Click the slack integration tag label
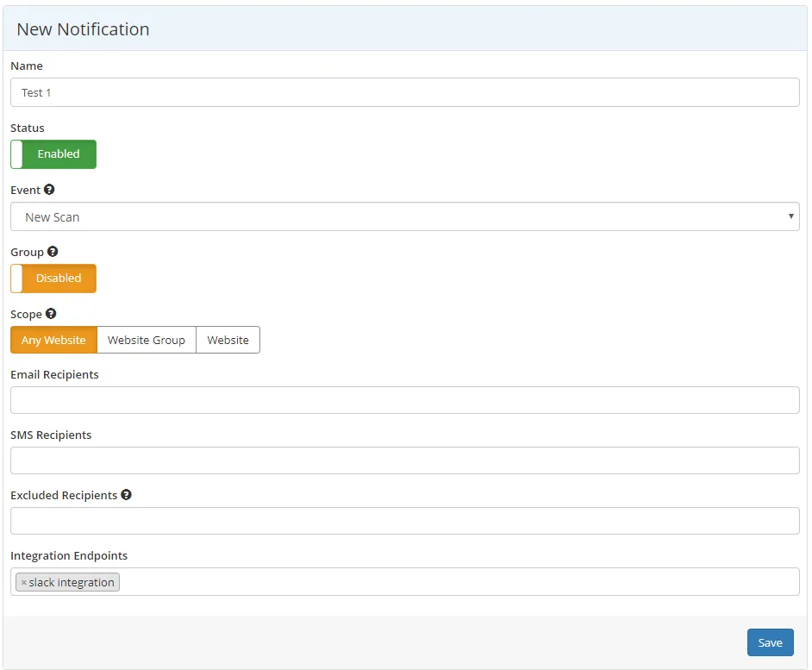 click(72, 582)
